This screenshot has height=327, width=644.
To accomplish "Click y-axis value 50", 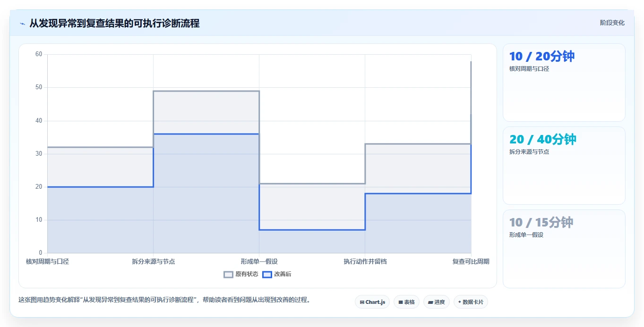I will point(39,87).
